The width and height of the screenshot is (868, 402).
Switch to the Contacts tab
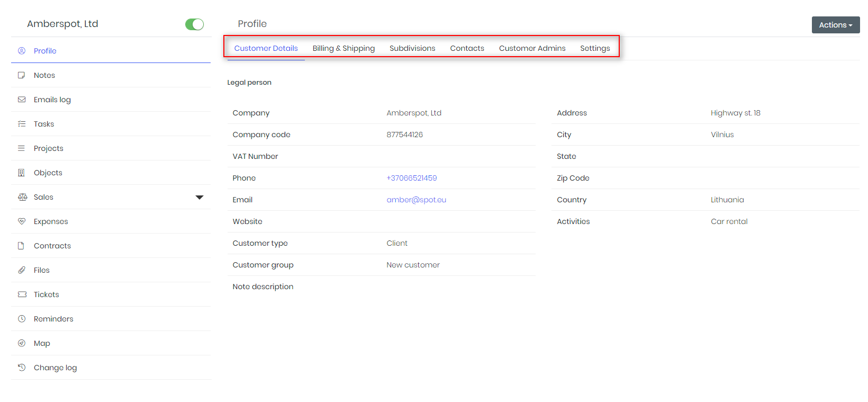467,48
